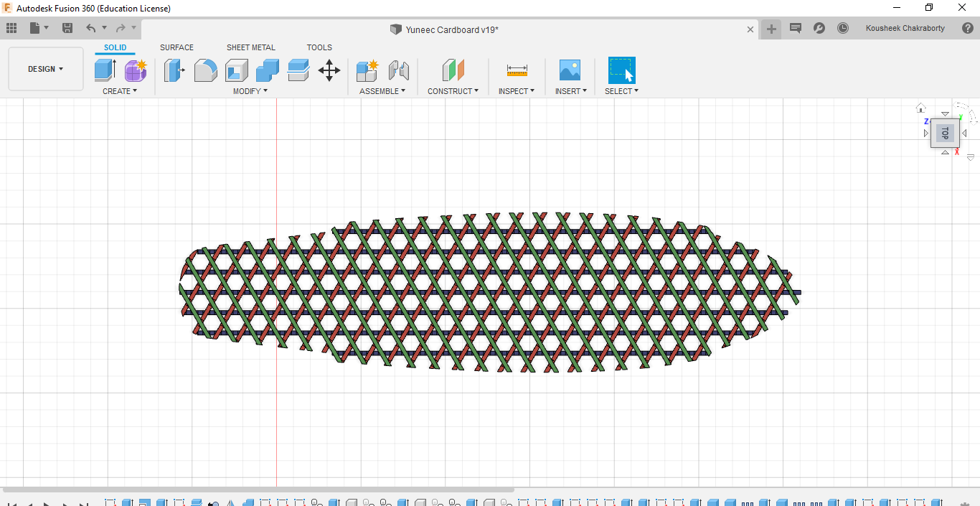980x506 pixels.
Task: Insert a canvas with the Insert tool
Action: pyautogui.click(x=570, y=70)
